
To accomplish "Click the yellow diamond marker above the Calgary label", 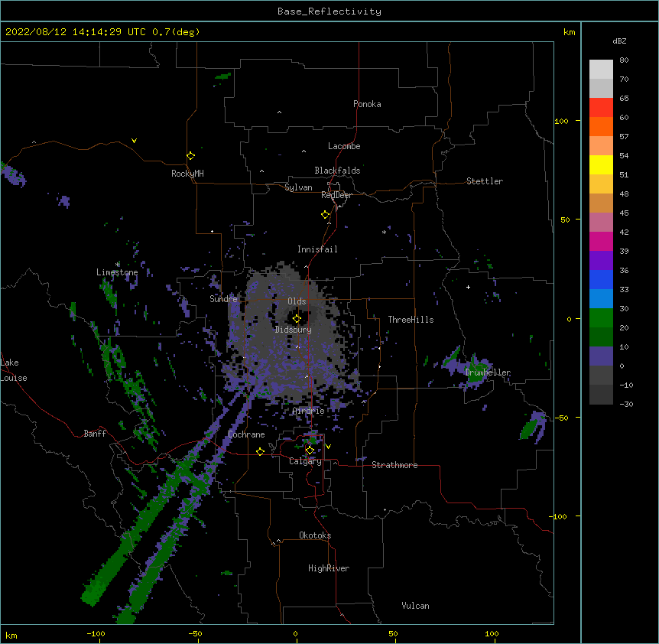I will pyautogui.click(x=310, y=450).
